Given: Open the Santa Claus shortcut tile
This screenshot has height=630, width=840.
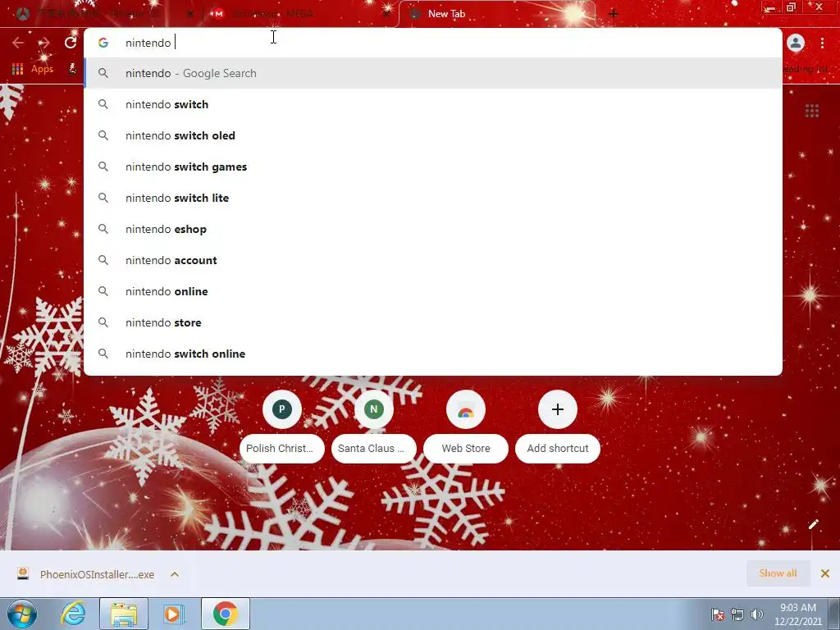Looking at the screenshot, I should click(374, 427).
